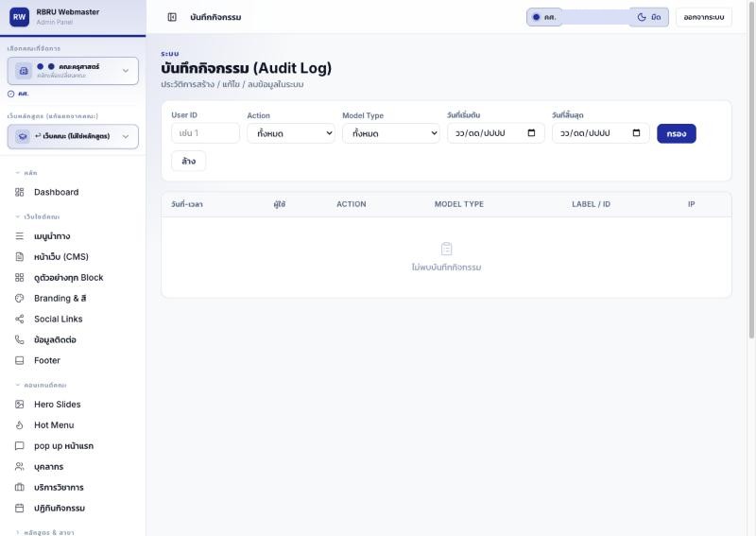Open the Model Type filter dropdown

(x=391, y=133)
